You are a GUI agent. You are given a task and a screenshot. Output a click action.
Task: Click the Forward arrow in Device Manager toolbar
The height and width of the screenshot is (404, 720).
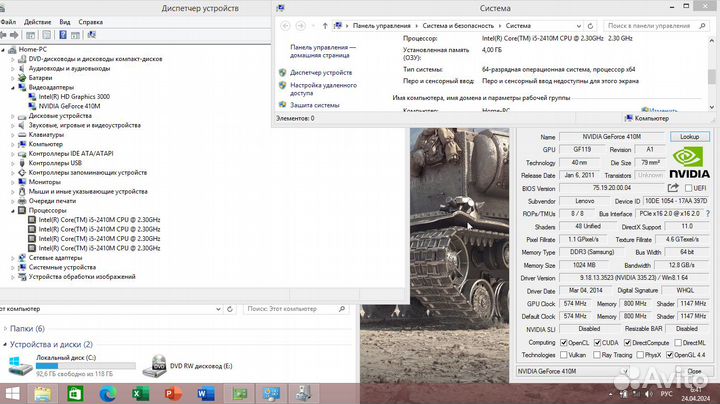(x=14, y=35)
